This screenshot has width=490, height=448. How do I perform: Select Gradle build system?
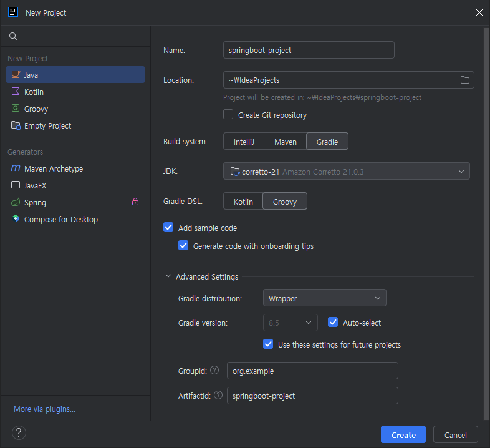[327, 142]
